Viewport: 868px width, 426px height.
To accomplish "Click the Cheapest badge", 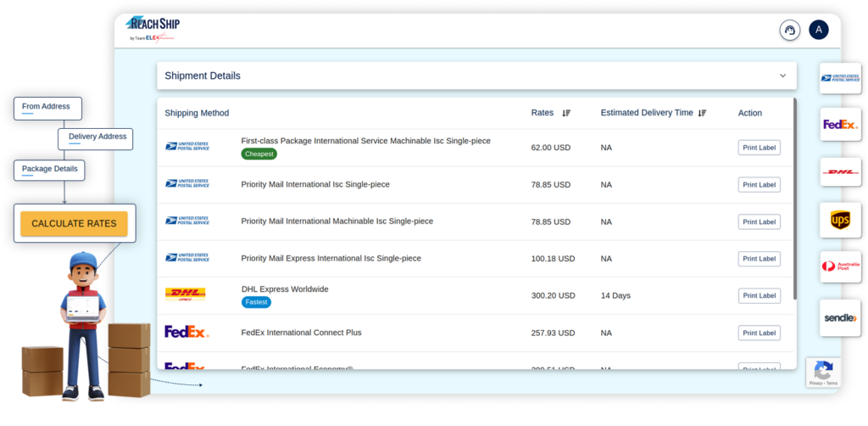I will [259, 154].
